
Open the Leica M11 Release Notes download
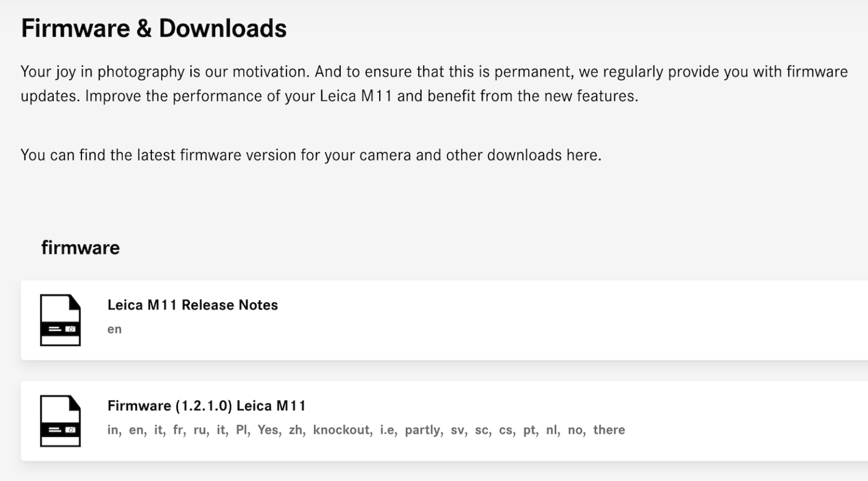click(x=192, y=305)
